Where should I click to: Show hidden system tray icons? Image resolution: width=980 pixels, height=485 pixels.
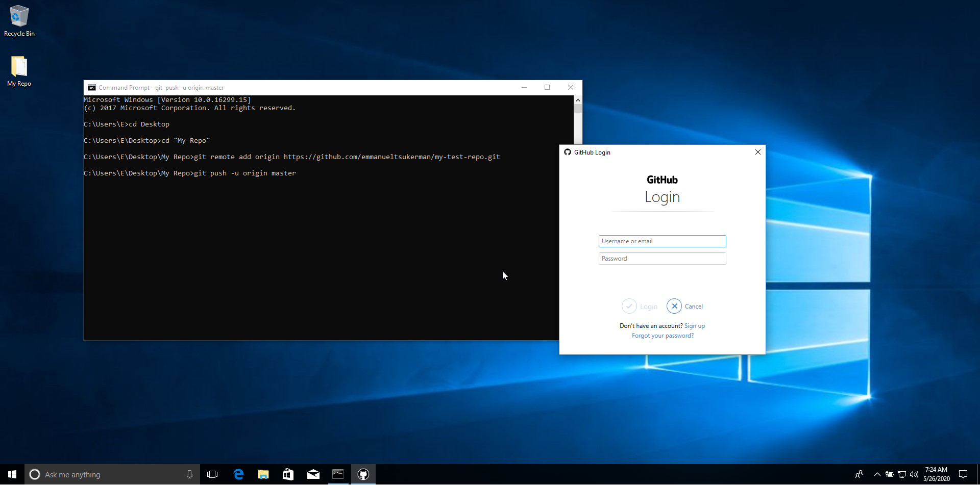[877, 474]
